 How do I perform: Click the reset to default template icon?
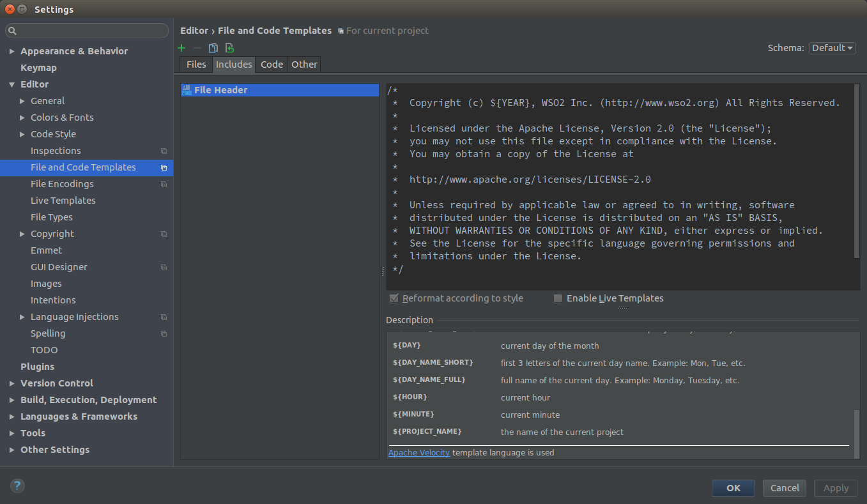click(x=229, y=48)
